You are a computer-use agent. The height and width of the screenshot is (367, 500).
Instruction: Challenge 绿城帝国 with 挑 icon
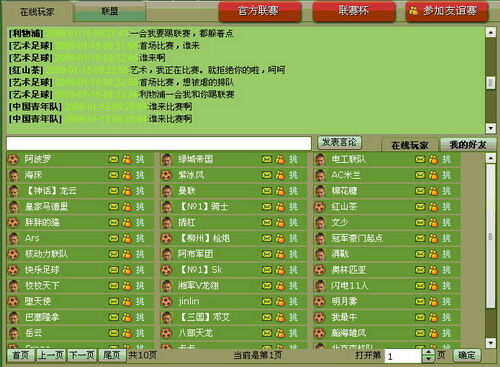click(293, 159)
